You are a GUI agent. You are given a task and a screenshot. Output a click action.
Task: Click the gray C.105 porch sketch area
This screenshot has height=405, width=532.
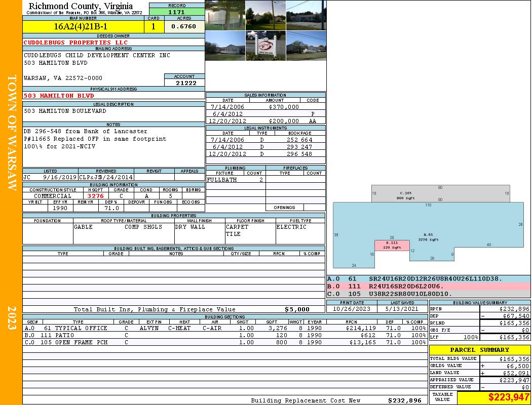tap(440, 193)
